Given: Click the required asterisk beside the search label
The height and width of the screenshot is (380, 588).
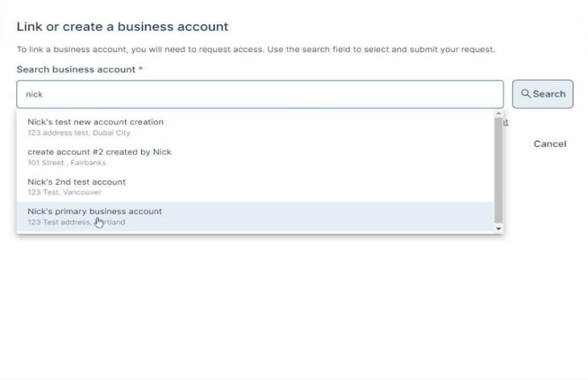Looking at the screenshot, I should (140, 69).
